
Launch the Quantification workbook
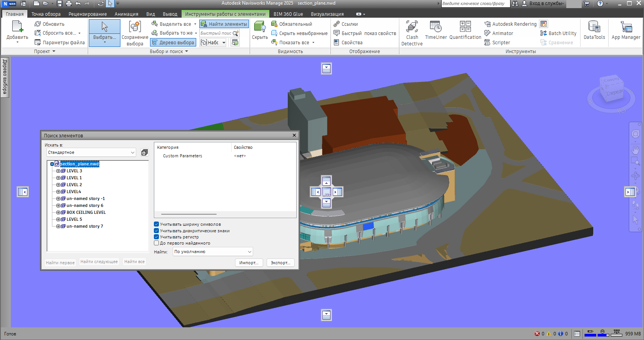(465, 30)
